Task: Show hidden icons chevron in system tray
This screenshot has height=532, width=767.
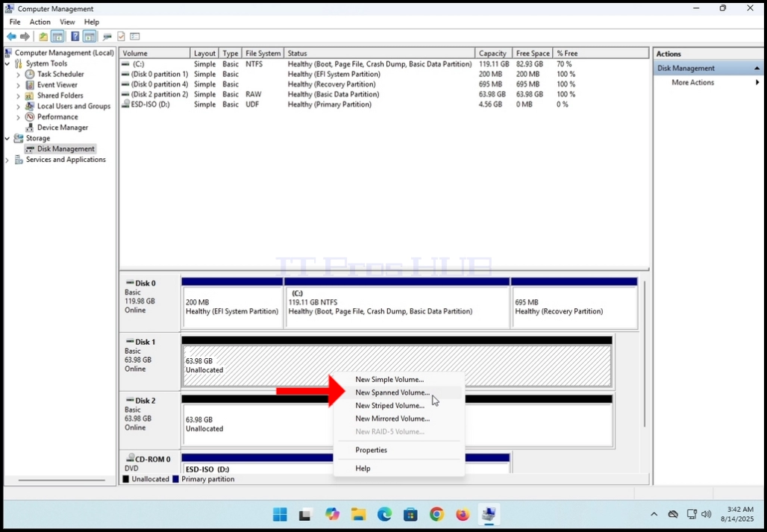Action: 654,514
